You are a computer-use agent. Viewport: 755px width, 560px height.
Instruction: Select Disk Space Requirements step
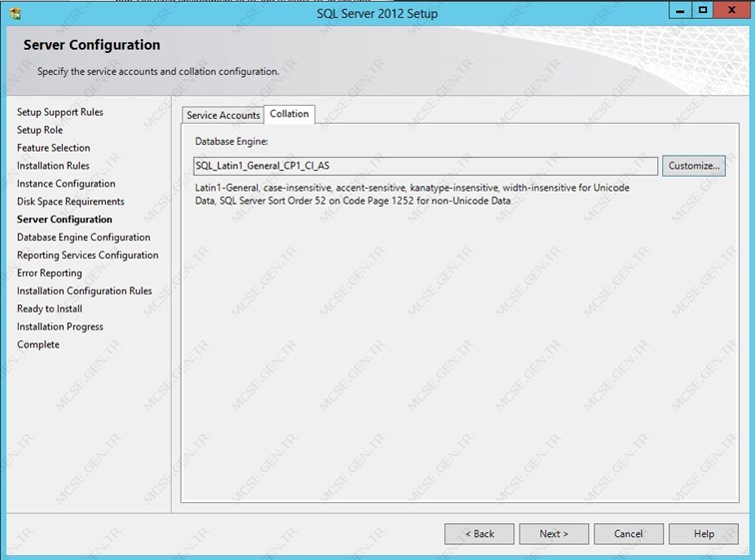point(71,202)
